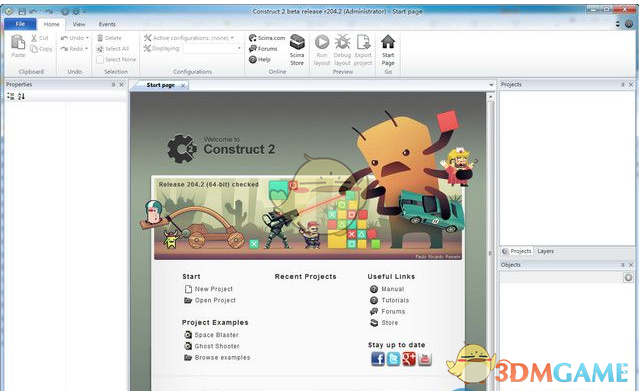This screenshot has width=639, height=391.
Task: Click Browse examples link
Action: [x=223, y=358]
